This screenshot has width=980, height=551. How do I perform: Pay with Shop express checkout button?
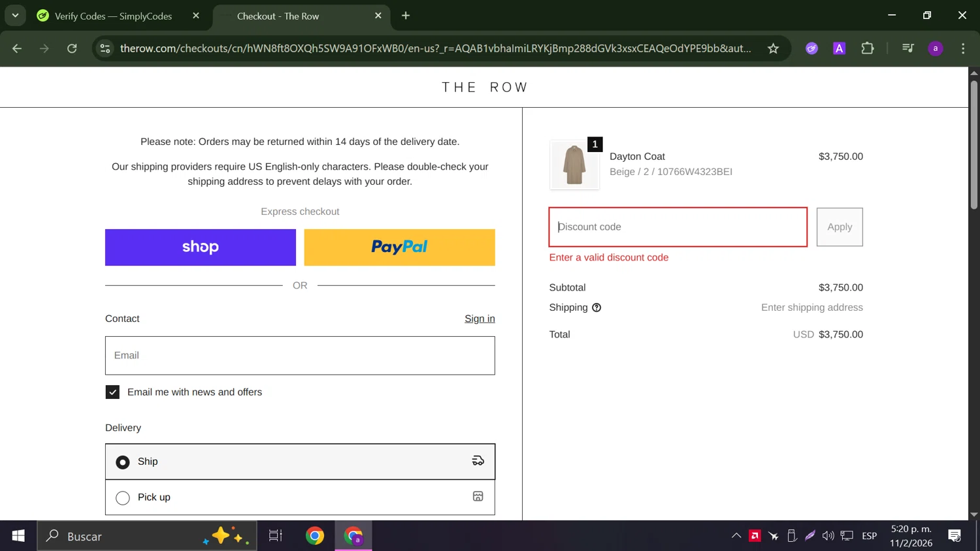(x=201, y=247)
